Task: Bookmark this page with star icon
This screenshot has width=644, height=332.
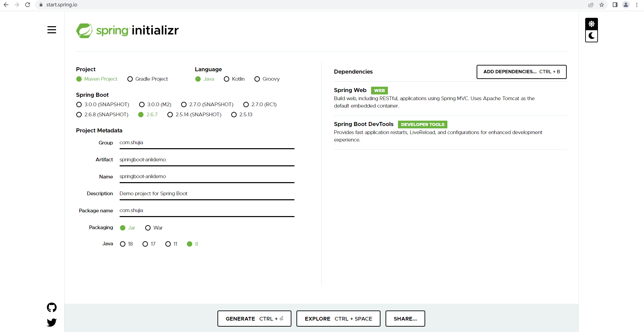Action: tap(602, 5)
